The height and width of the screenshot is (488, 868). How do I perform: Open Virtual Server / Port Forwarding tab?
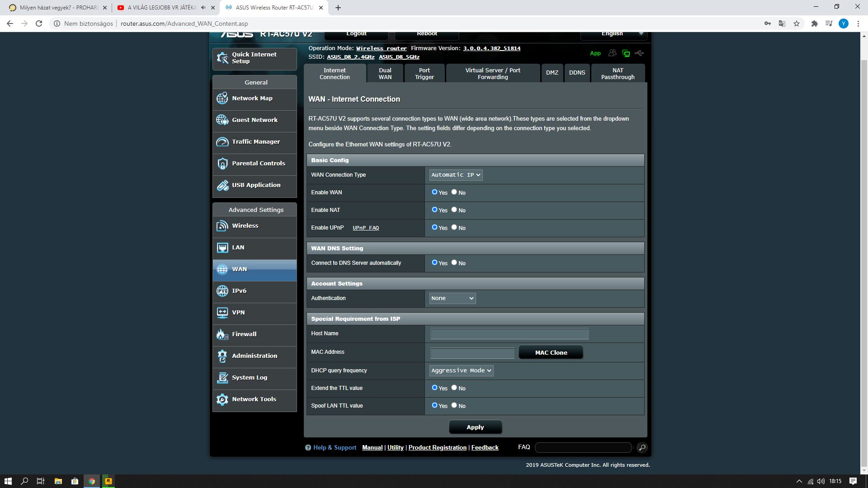pos(493,73)
